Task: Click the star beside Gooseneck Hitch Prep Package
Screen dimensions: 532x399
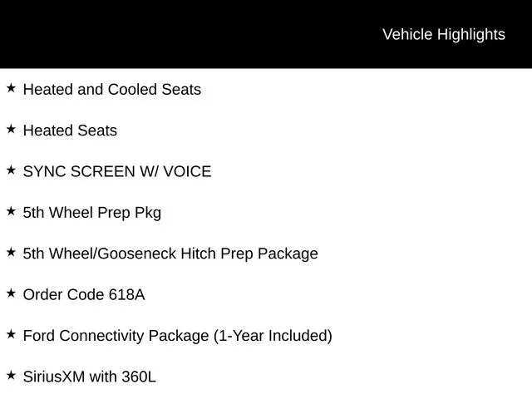Action: pos(11,252)
